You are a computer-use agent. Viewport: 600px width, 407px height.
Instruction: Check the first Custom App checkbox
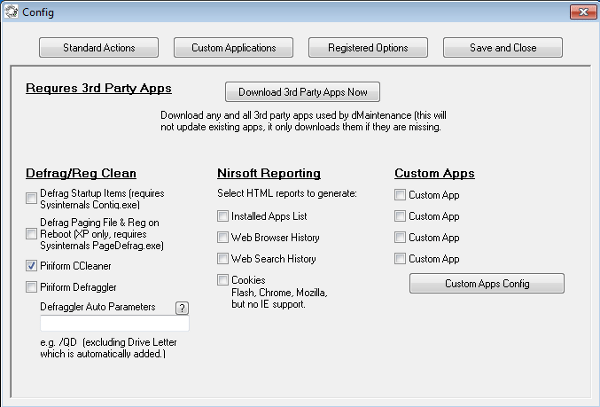[x=400, y=195]
